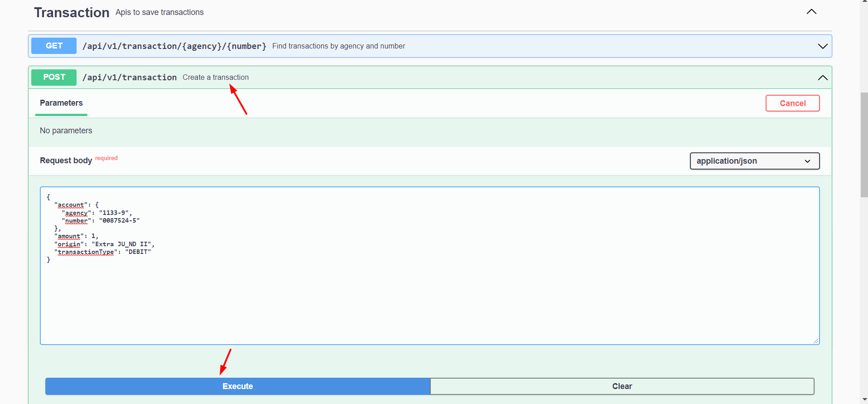Click the /api/v1/transaction/{agency}/{number} path
The image size is (868, 404).
pyautogui.click(x=174, y=46)
